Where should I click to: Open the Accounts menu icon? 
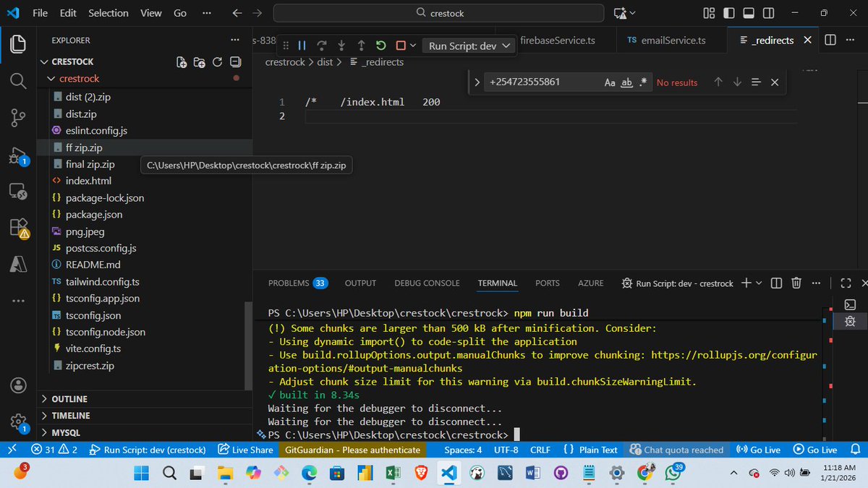(x=18, y=385)
